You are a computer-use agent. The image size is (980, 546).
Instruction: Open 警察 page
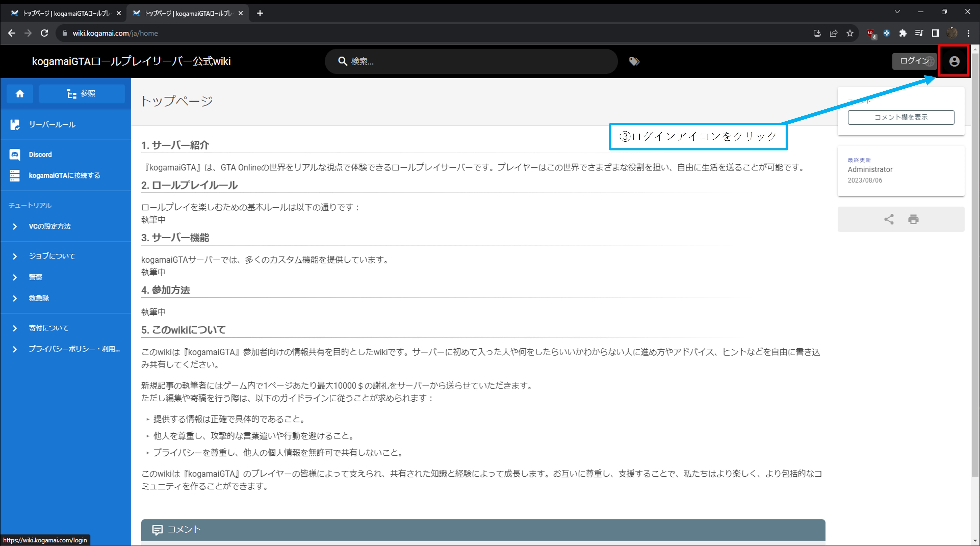coord(36,277)
